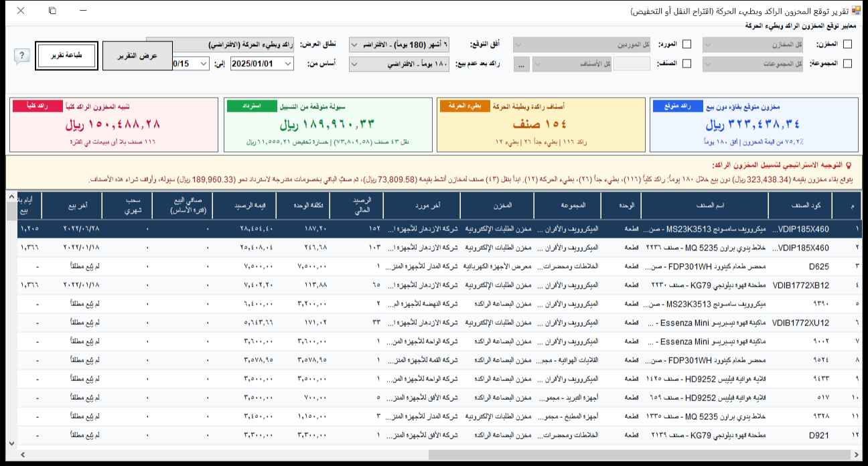Click the '...' item browse button
The image size is (868, 466).
pyautogui.click(x=522, y=64)
